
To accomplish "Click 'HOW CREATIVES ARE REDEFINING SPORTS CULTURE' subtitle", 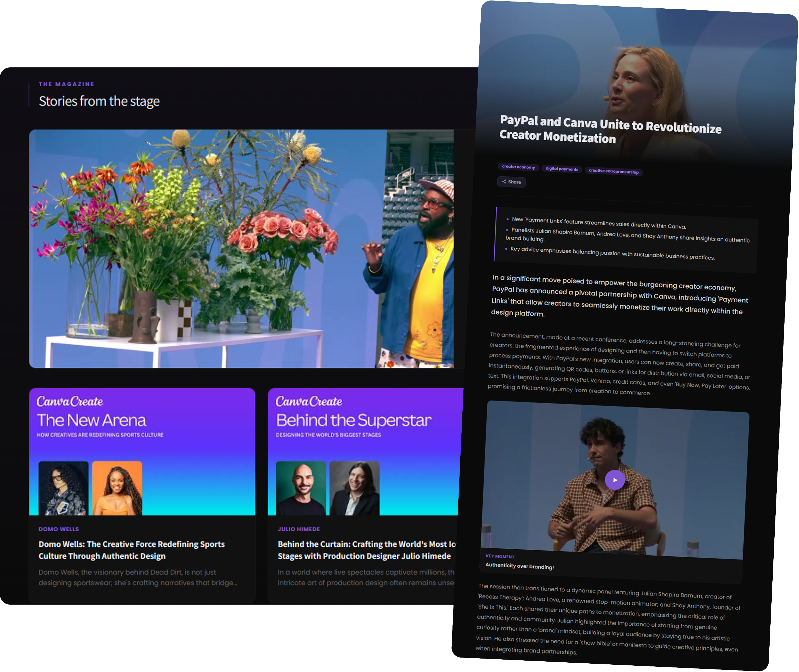I will 100,435.
